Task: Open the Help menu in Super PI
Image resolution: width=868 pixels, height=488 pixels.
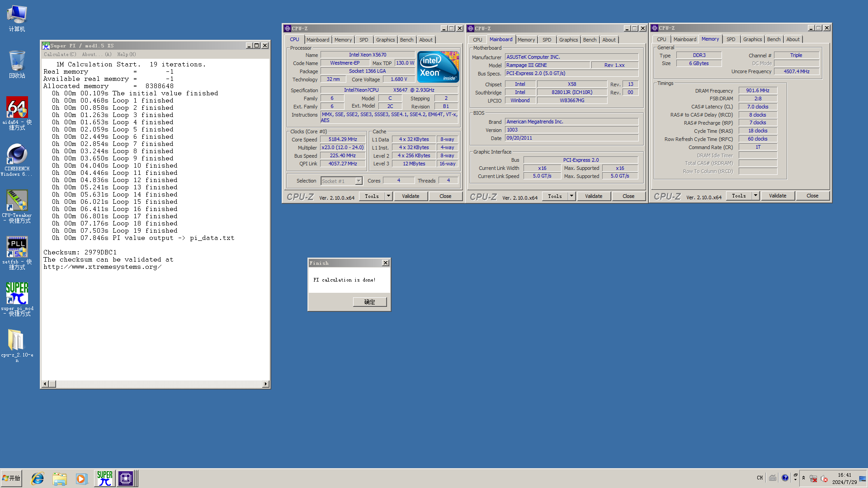Action: (x=127, y=55)
